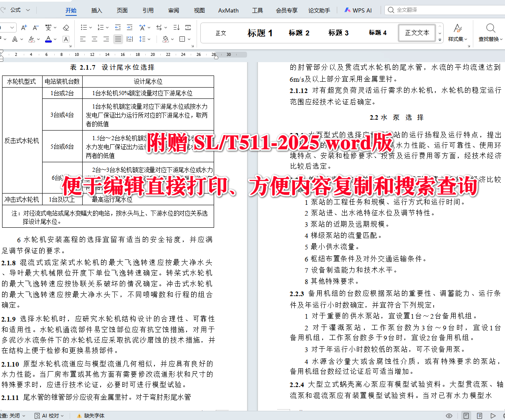Open the 会员专享 tab

(286, 10)
